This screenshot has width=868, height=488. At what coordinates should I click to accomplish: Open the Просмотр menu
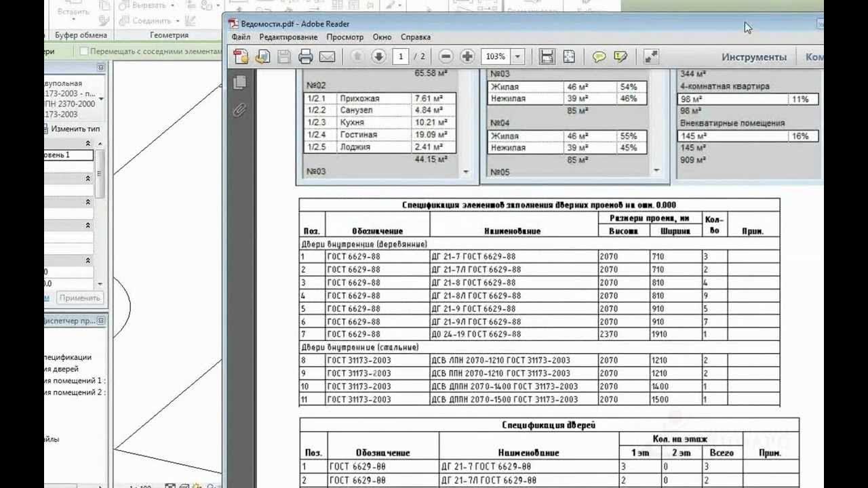tap(344, 37)
